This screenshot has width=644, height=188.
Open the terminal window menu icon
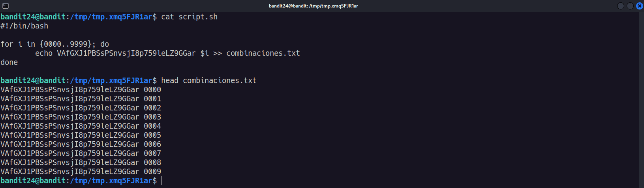coord(5,6)
